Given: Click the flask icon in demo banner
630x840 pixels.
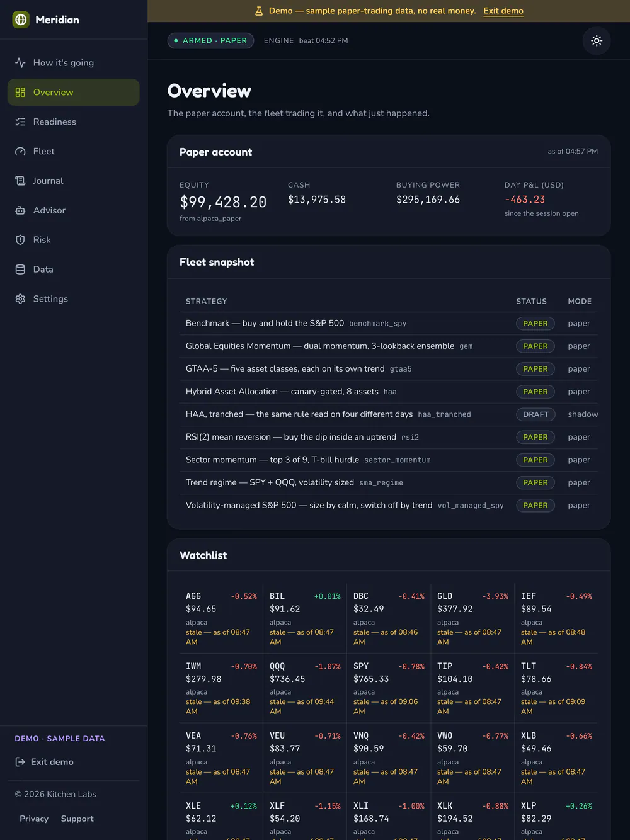Looking at the screenshot, I should 258,11.
